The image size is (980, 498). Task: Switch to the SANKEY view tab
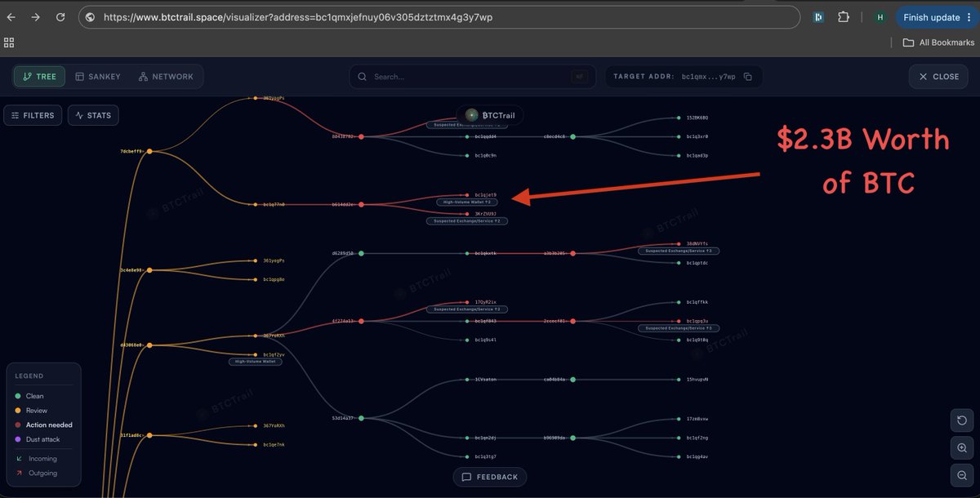(x=98, y=77)
